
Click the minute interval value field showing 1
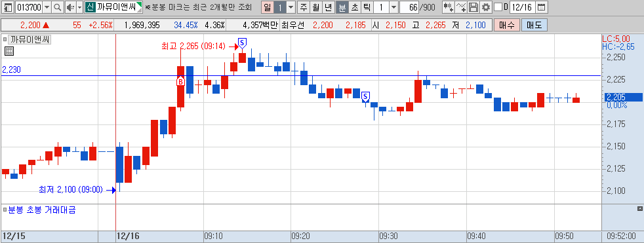click(x=381, y=7)
